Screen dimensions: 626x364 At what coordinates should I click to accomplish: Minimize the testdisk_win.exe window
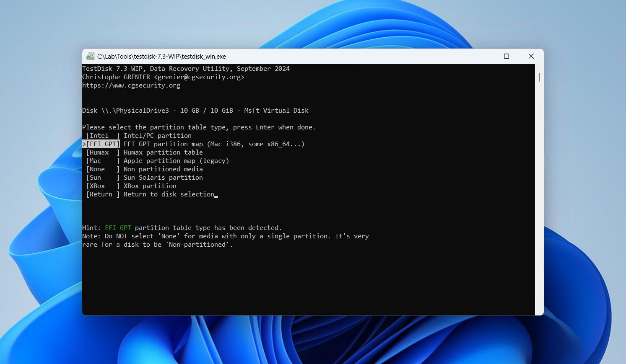[482, 56]
